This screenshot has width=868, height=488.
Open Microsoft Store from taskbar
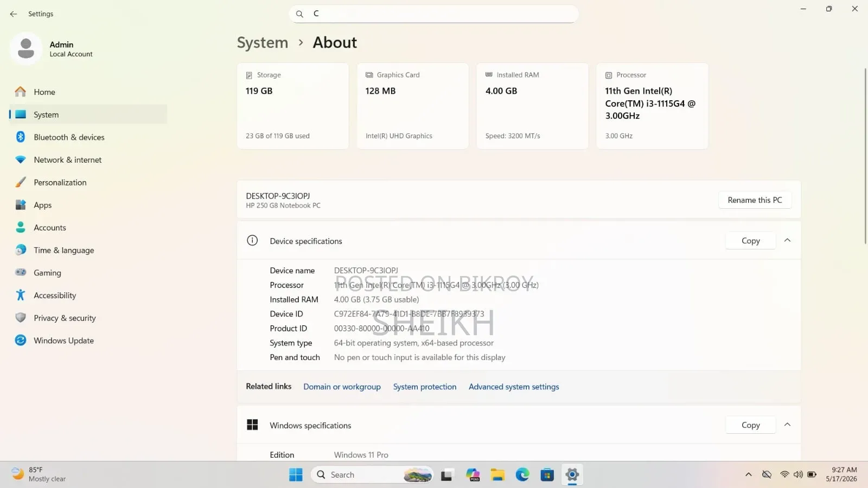[x=547, y=475]
